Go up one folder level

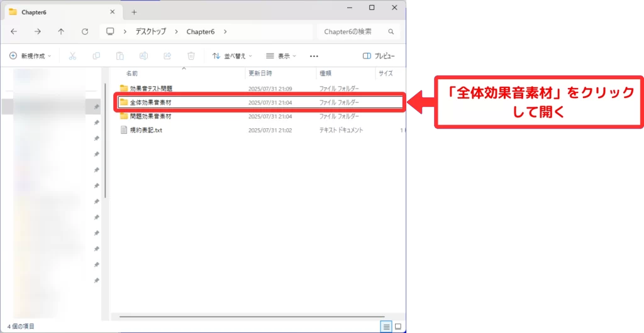tap(61, 31)
